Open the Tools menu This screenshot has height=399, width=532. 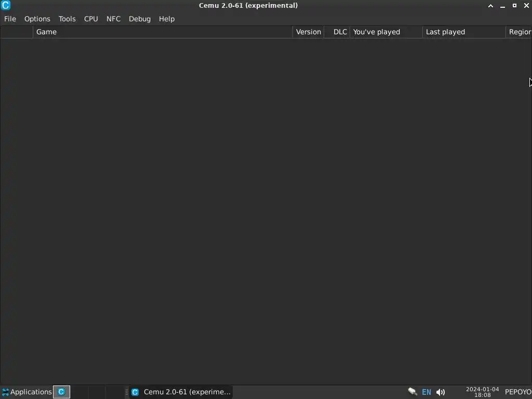[67, 19]
